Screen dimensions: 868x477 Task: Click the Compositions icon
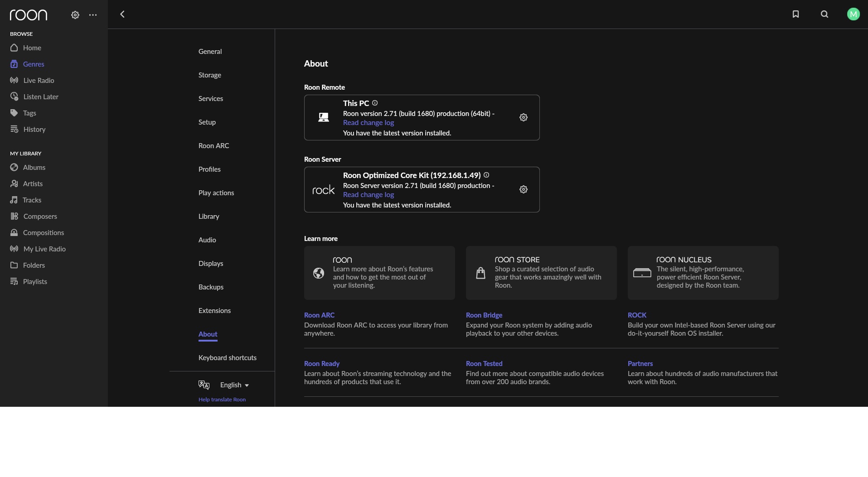[x=14, y=232]
